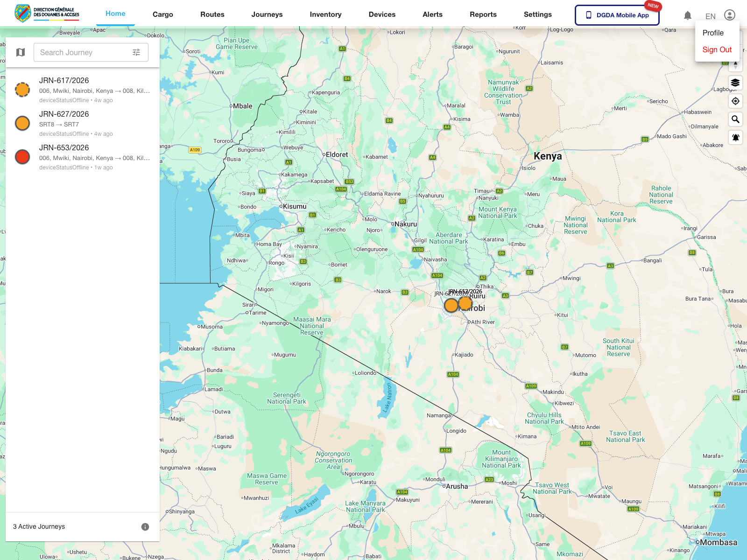Open the Reports section
747x560 pixels.
click(483, 14)
